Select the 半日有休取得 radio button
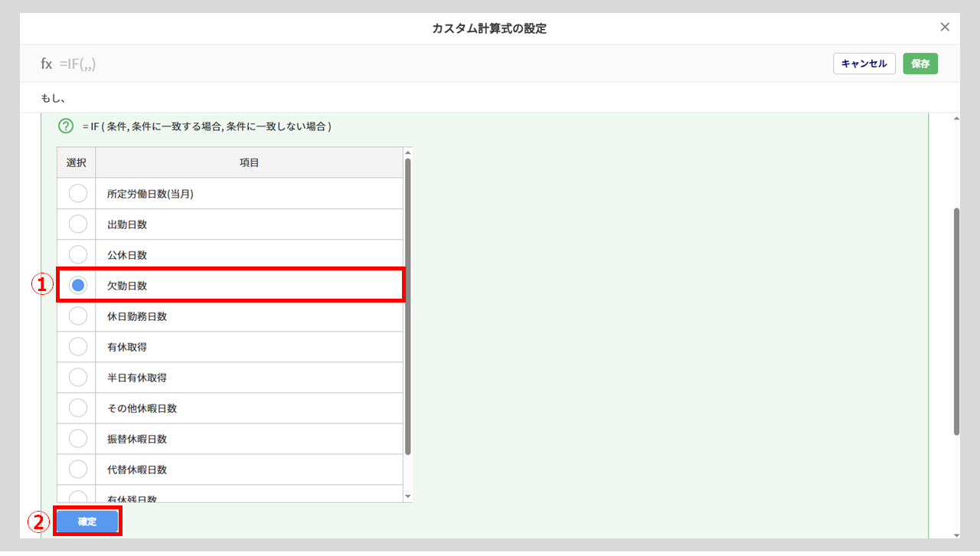This screenshot has width=980, height=556. pyautogui.click(x=78, y=378)
